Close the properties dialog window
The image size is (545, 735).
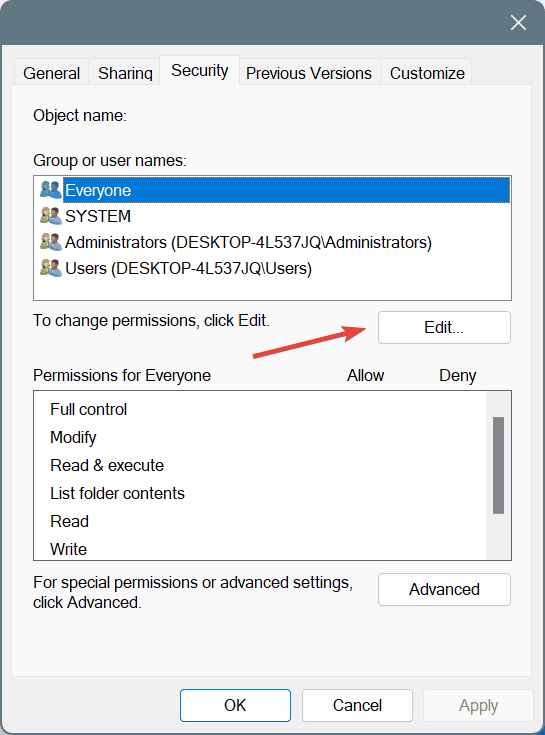click(518, 22)
